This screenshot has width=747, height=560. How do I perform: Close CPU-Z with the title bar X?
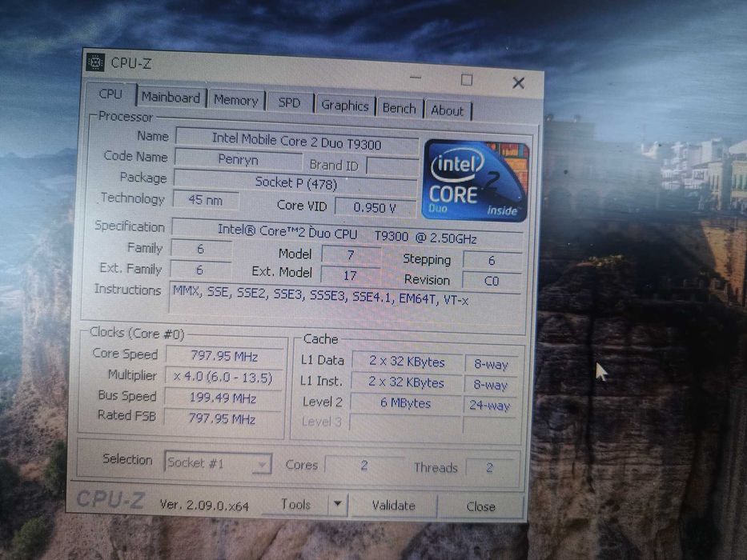pos(518,83)
